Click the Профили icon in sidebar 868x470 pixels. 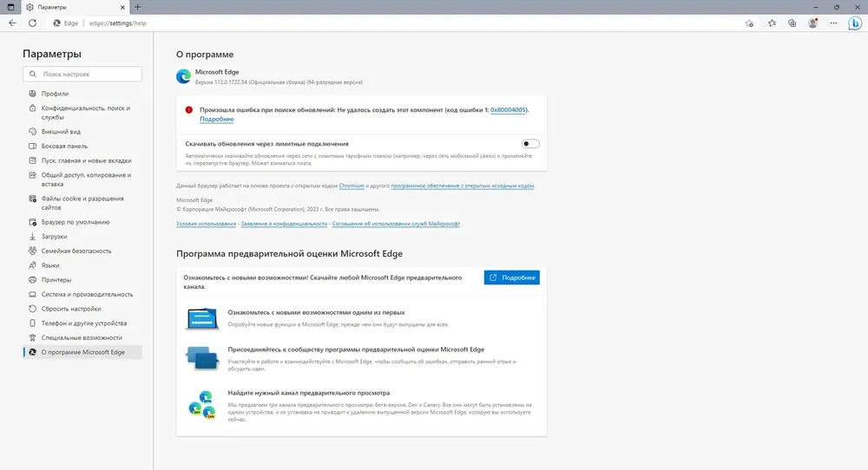pyautogui.click(x=33, y=94)
